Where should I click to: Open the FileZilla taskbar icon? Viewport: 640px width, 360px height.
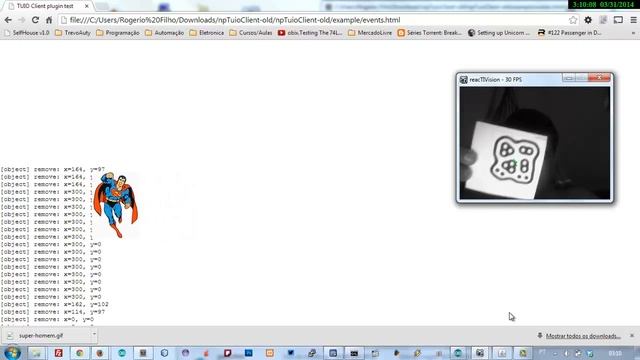coord(58,353)
